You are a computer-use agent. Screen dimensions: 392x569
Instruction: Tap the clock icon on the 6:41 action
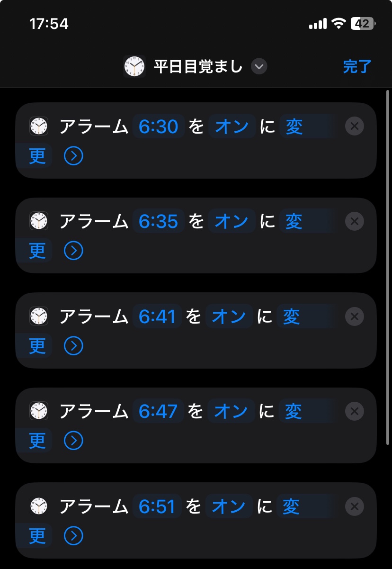(39, 316)
